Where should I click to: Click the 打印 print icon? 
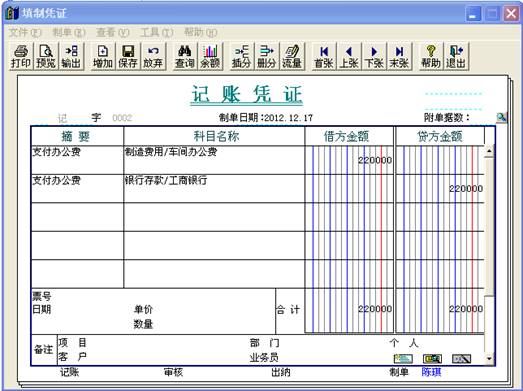click(x=21, y=56)
